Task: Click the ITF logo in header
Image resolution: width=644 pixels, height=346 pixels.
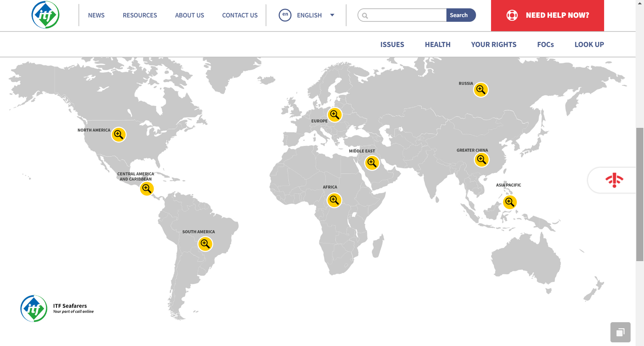Action: coord(45,15)
